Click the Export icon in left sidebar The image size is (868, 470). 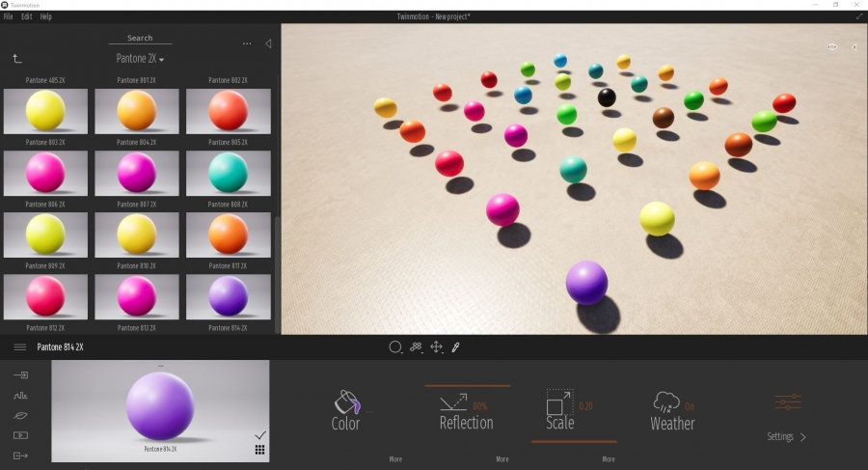(20, 456)
